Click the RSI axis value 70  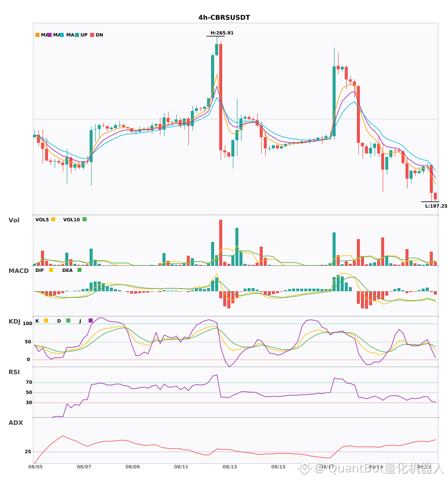(29, 382)
